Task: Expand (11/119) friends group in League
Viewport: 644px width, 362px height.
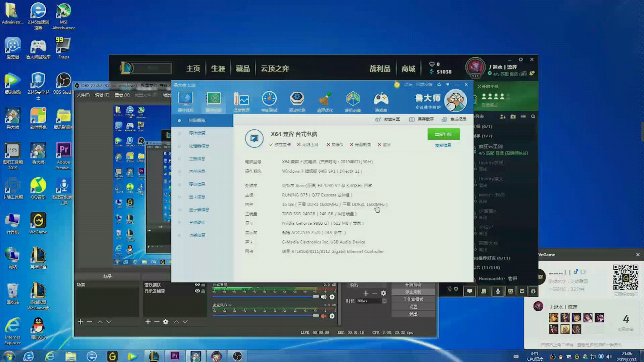Action: (487, 268)
